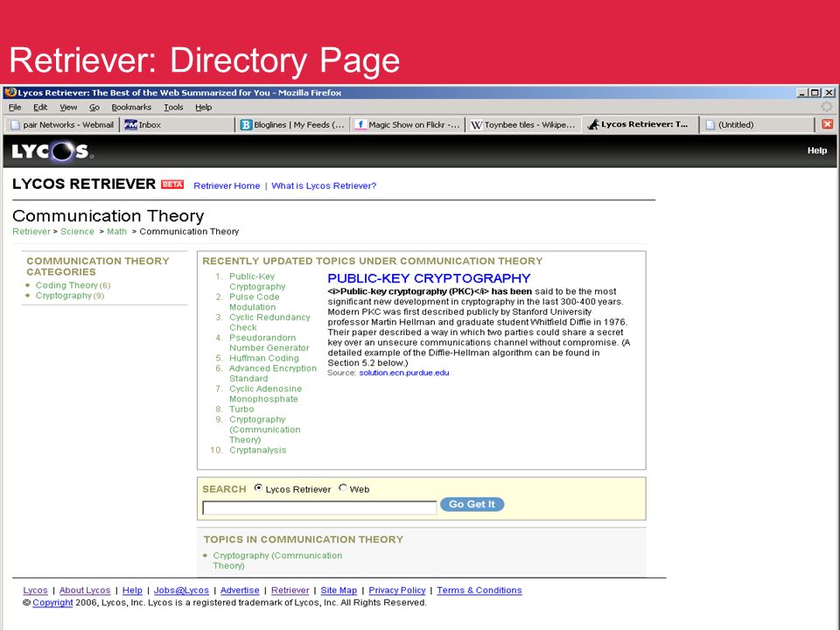Screen dimensions: 840x630
Task: Open Cryptanalysis topic
Action: [257, 450]
